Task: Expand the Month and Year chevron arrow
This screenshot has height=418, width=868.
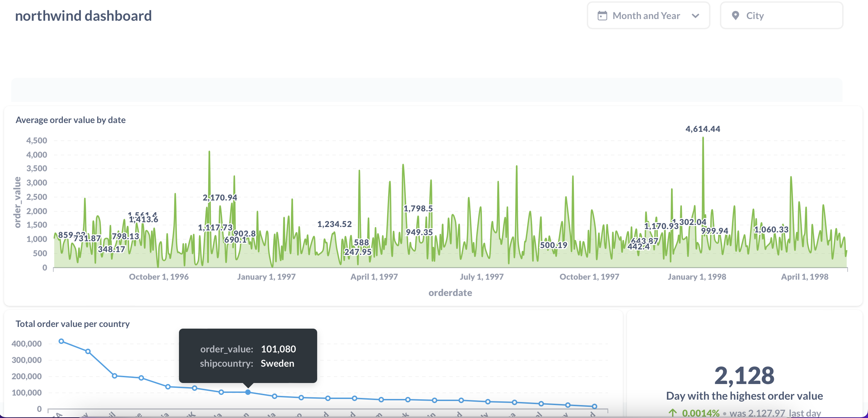Action: coord(696,16)
